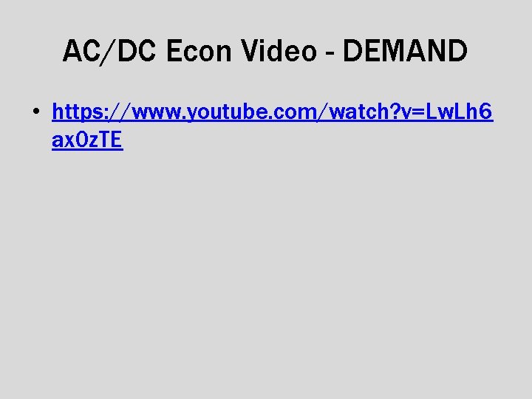
Task: Click the "watch?v=LwLh6" portion of the link
Action: click(411, 112)
